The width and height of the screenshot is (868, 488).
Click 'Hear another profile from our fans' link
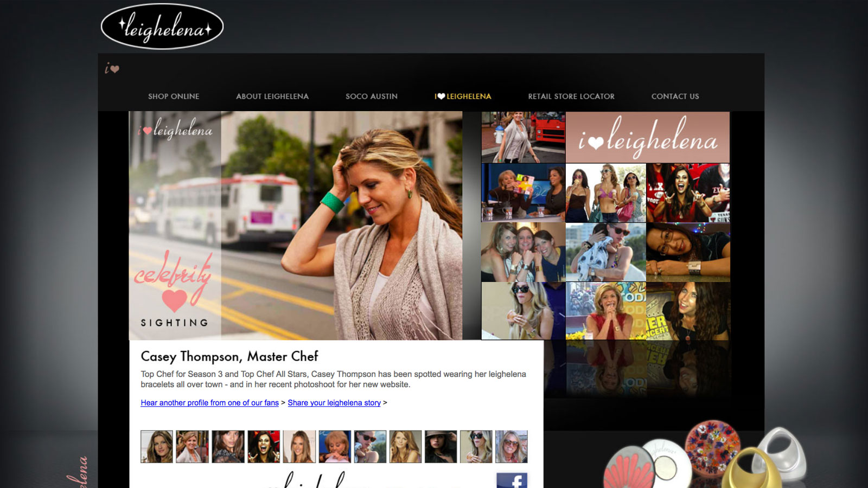[x=209, y=403]
